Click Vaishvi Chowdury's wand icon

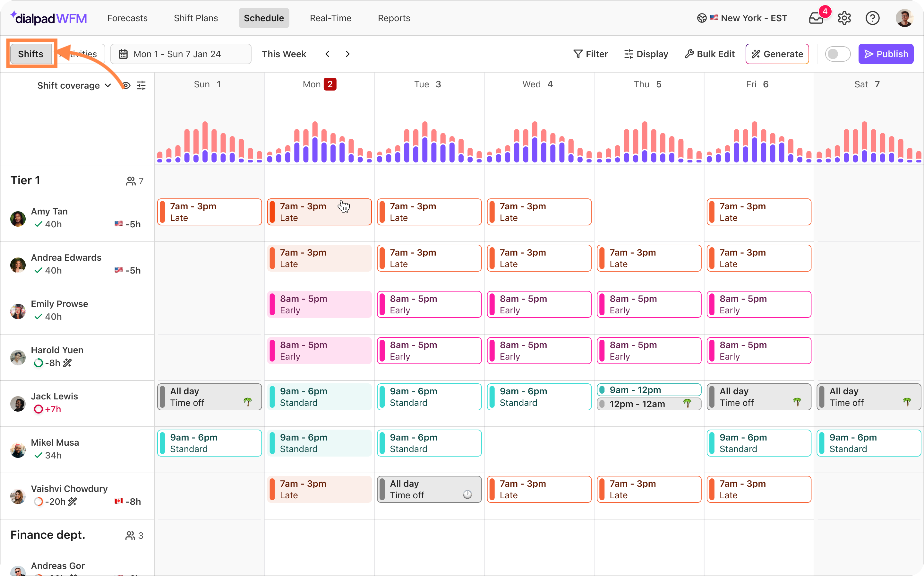(x=72, y=501)
